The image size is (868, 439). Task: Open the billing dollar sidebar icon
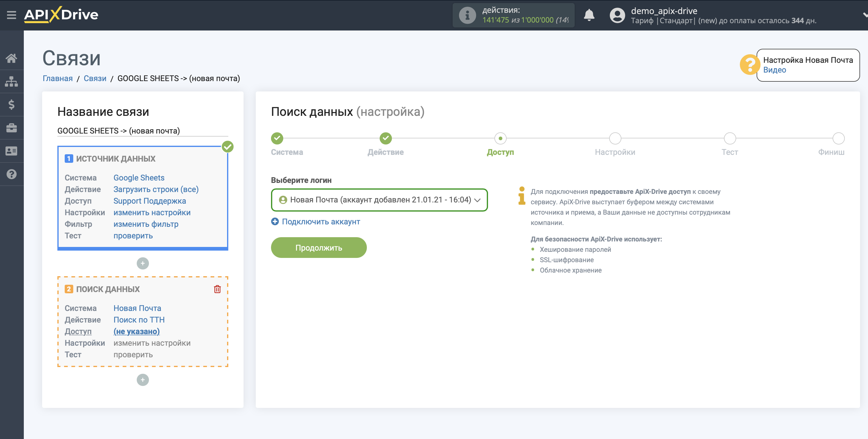coord(12,104)
